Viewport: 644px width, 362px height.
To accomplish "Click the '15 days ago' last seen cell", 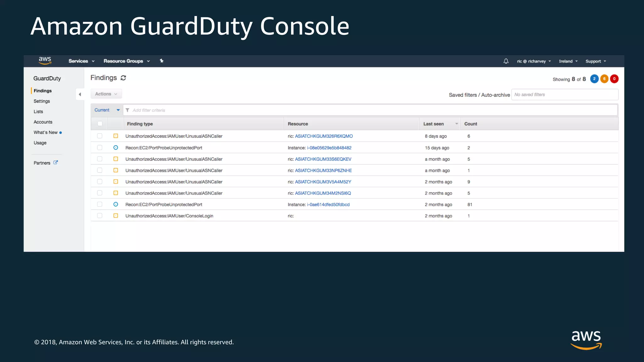I will tap(437, 148).
